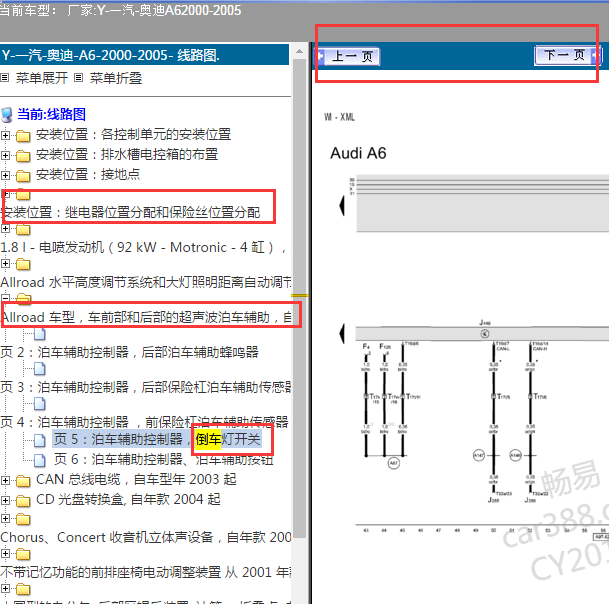609x604 pixels.
Task: Click folder icon above Allroad 水平高度调节系统
Action: (23, 264)
